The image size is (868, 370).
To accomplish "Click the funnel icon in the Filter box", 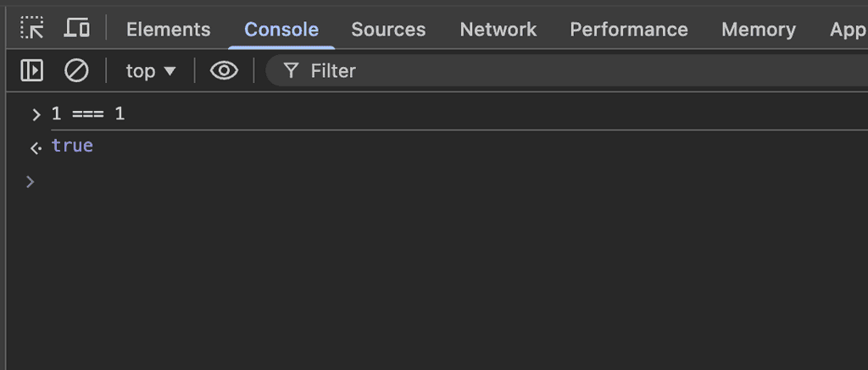I will [292, 71].
